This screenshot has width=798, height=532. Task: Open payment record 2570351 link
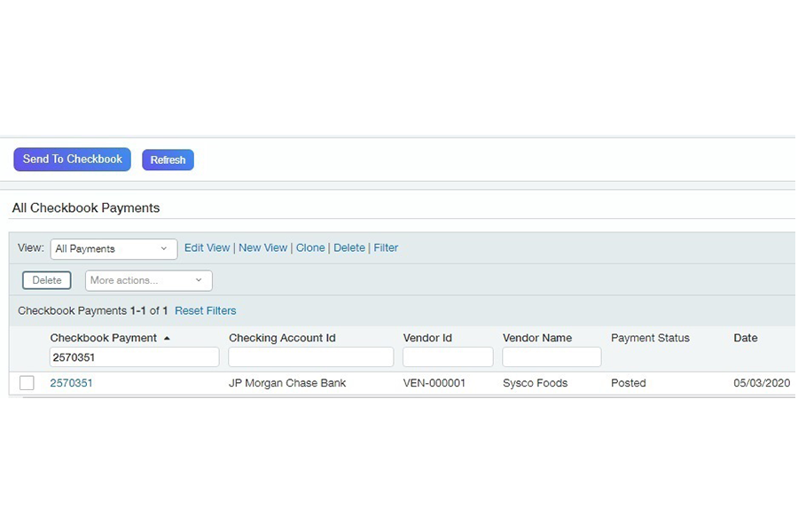click(71, 383)
